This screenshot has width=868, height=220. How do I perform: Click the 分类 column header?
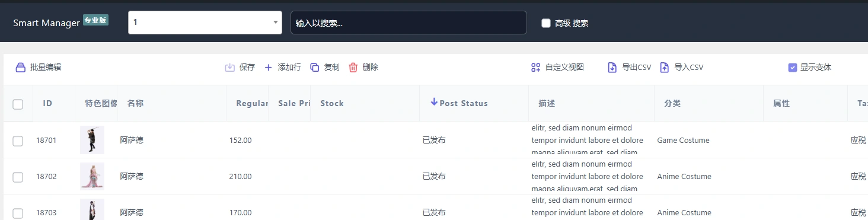click(672, 103)
